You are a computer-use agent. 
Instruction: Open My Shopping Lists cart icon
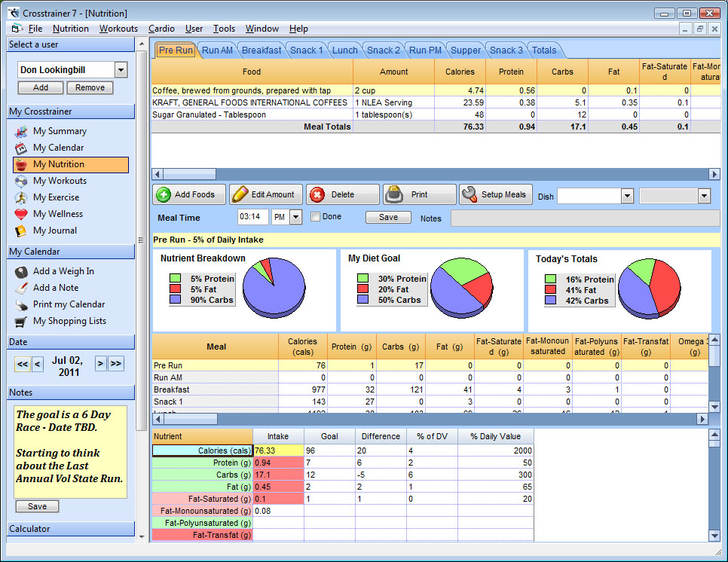21,321
